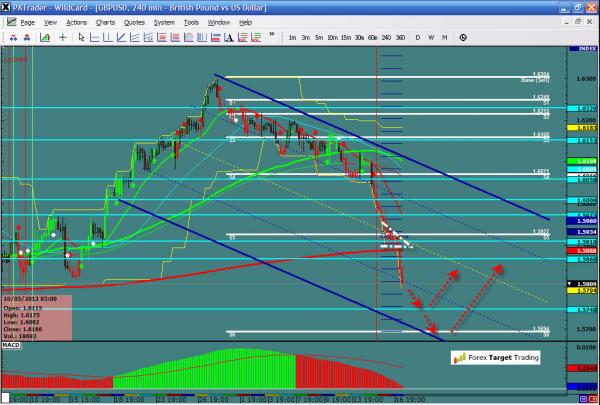The height and width of the screenshot is (405, 600).
Task: Click the yellow 1.5794 price label
Action: (583, 291)
